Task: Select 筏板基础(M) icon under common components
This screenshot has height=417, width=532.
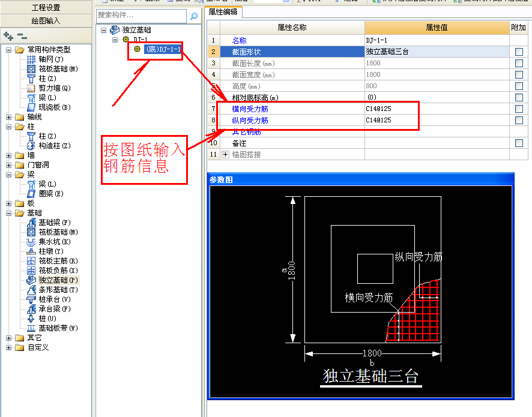Action: pos(31,69)
